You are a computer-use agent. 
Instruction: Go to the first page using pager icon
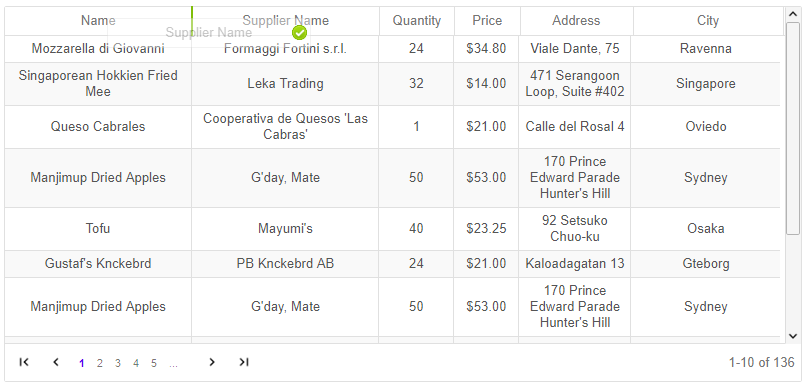(x=24, y=362)
